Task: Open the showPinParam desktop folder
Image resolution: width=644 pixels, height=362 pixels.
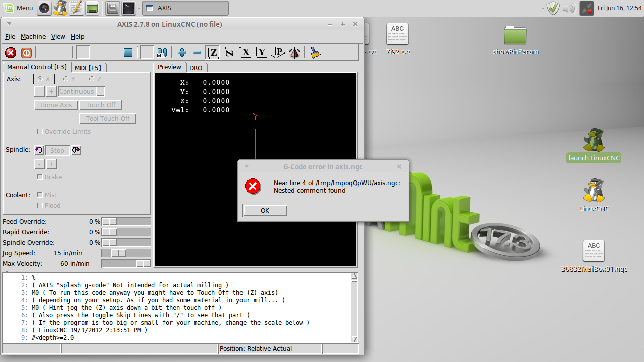Action: [515, 40]
